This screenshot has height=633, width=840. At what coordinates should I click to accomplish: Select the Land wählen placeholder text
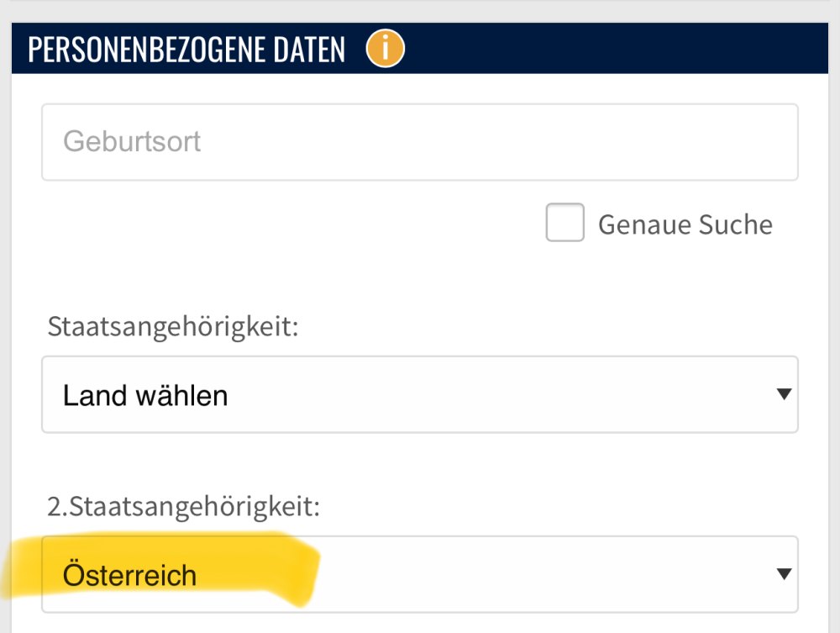pyautogui.click(x=145, y=395)
